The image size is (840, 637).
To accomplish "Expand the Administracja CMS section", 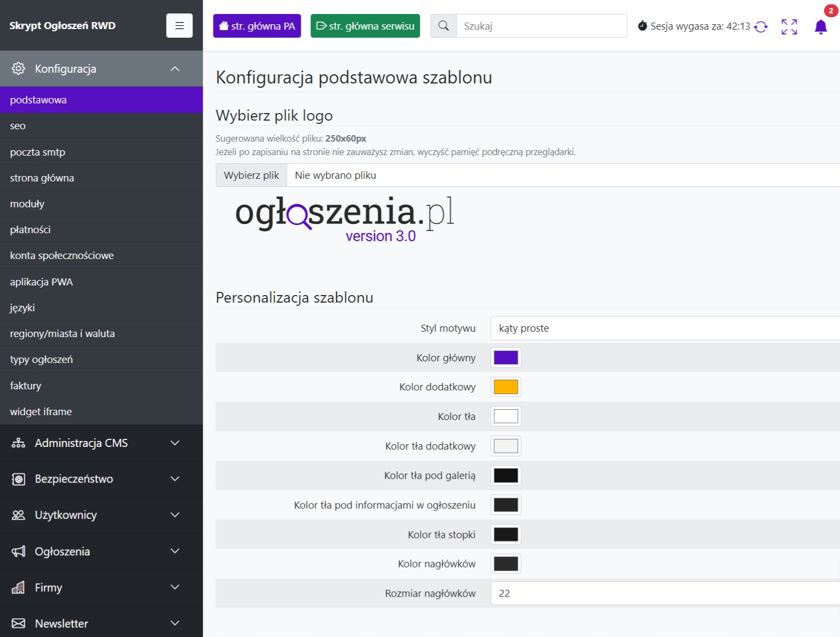I will tap(175, 443).
